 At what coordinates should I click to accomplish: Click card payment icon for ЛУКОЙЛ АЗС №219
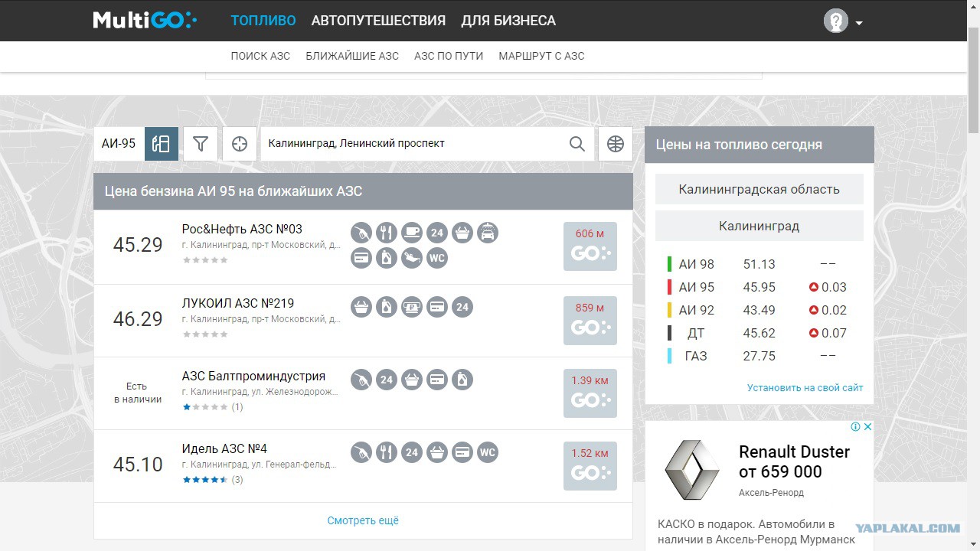click(x=437, y=307)
